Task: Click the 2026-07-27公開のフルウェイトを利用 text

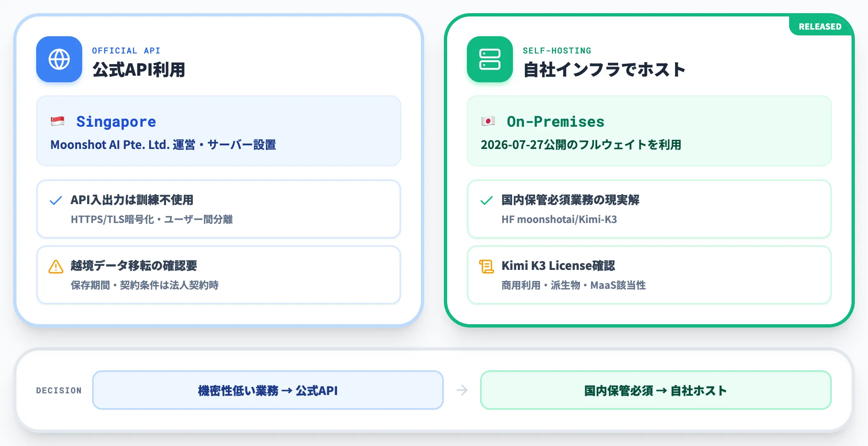Action: pos(581,145)
